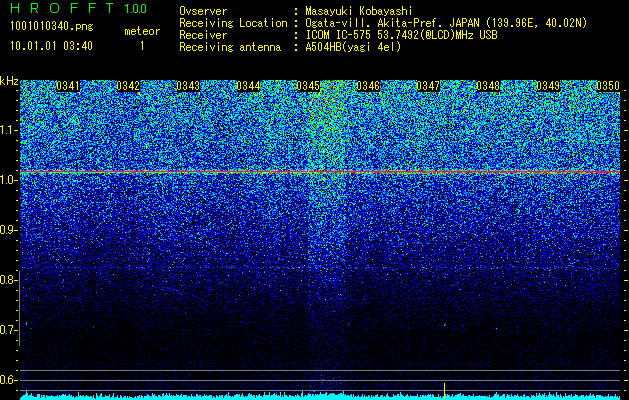
Task: Click the date stamp 10.01.01 03:40
Action: click(x=51, y=46)
